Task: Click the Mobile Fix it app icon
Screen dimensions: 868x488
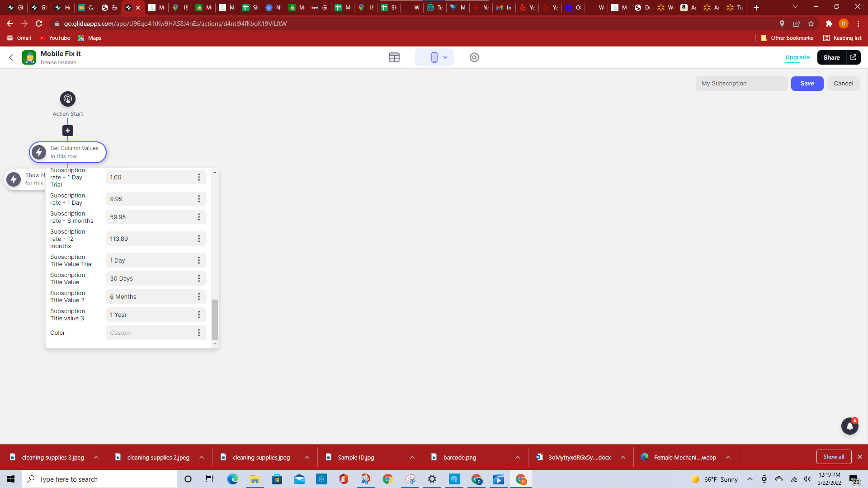Action: 29,57
